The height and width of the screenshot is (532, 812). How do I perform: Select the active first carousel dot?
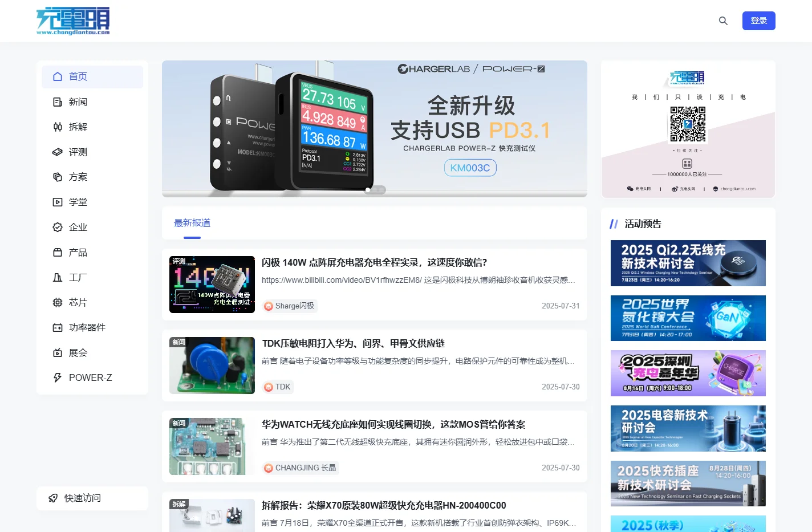[x=368, y=190]
